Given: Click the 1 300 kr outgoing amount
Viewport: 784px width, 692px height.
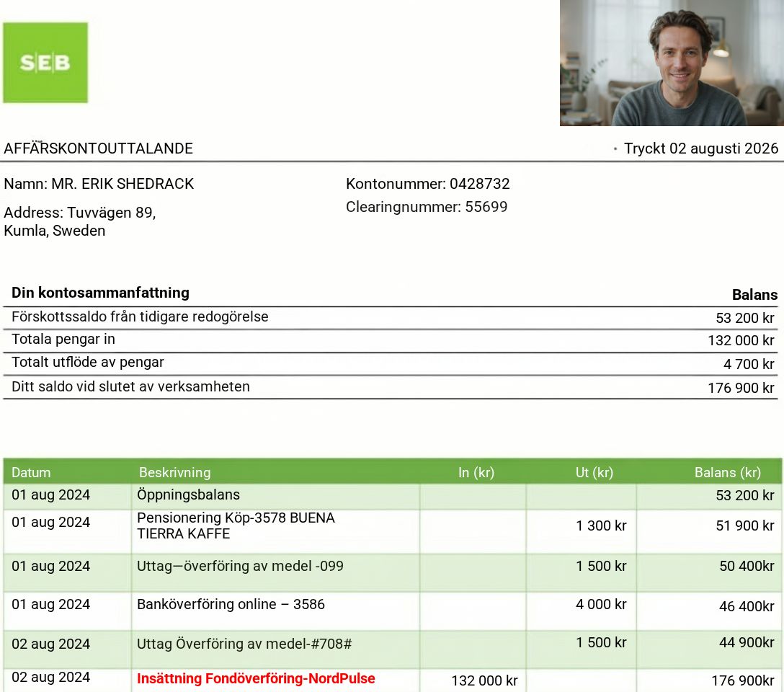Looking at the screenshot, I should (x=601, y=526).
